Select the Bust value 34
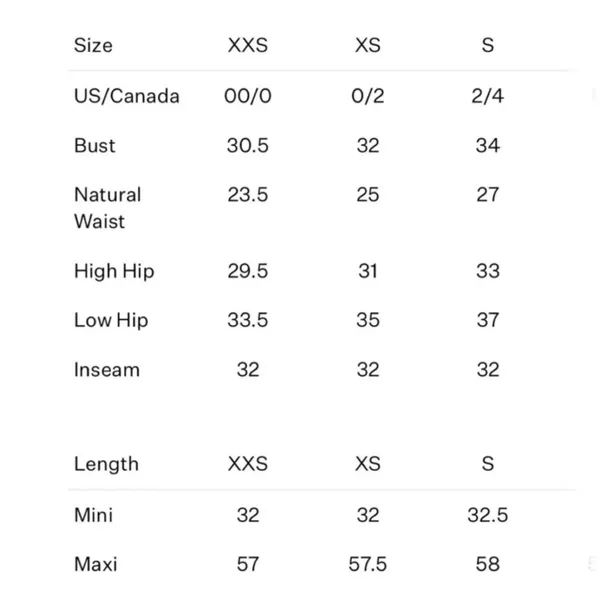600x600 pixels. [488, 145]
